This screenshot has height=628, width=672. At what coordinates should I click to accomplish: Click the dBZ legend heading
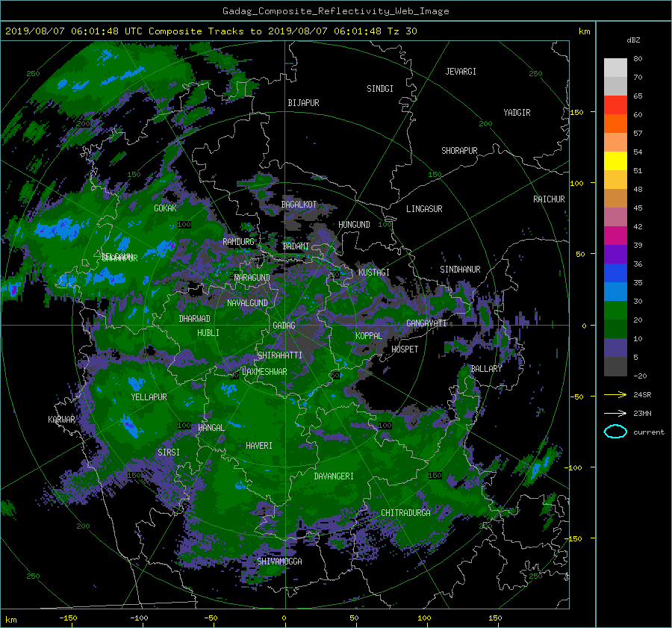click(x=633, y=40)
